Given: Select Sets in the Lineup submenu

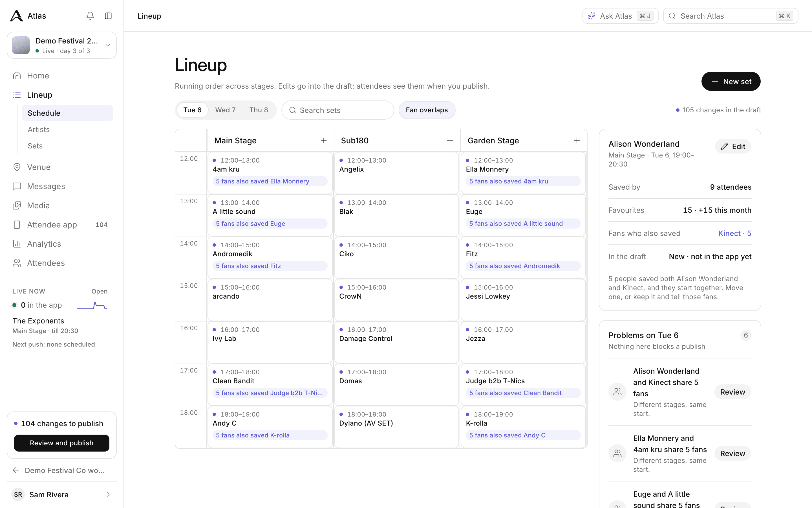Looking at the screenshot, I should pos(67,146).
